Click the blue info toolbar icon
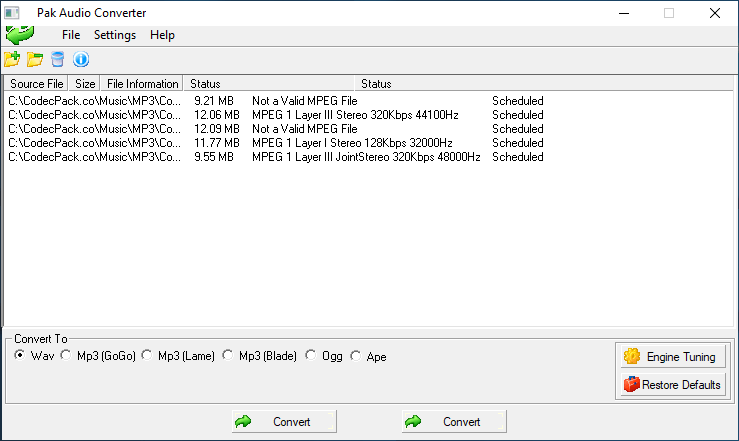This screenshot has height=441, width=739. click(81, 59)
